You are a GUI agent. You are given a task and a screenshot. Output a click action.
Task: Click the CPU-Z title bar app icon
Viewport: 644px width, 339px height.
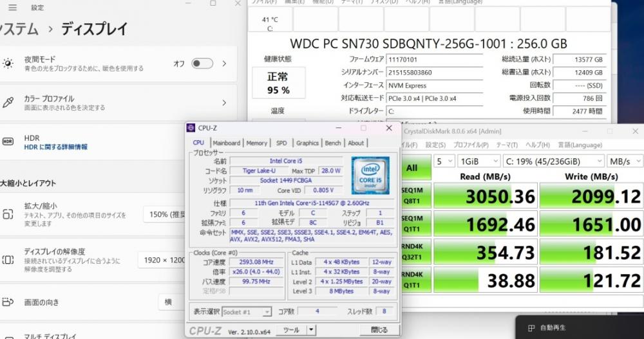tap(191, 127)
